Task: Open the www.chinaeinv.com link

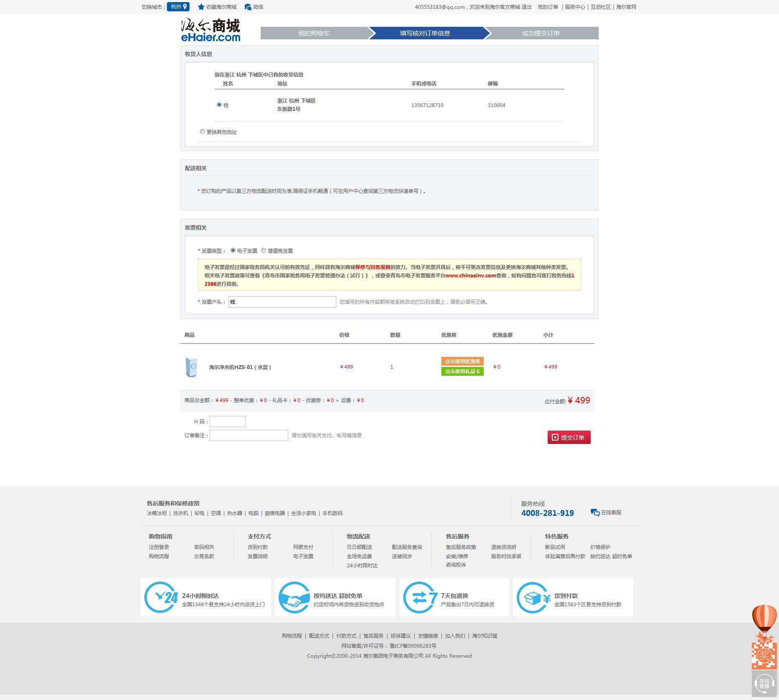Action: [471, 275]
